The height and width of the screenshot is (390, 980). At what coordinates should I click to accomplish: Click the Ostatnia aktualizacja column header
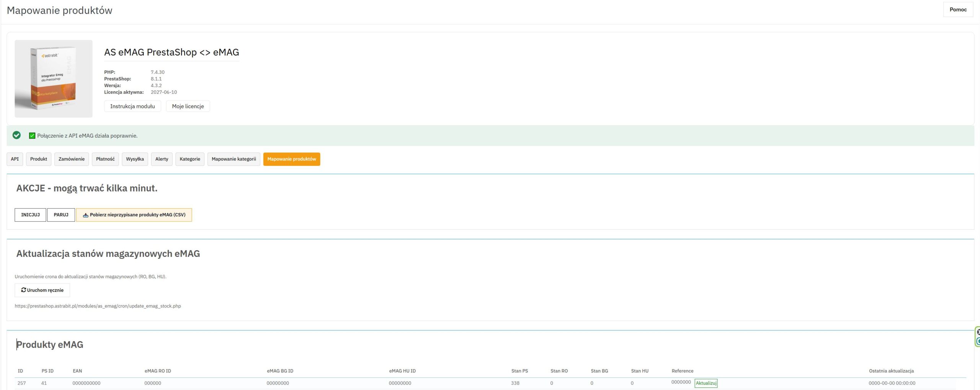(891, 371)
